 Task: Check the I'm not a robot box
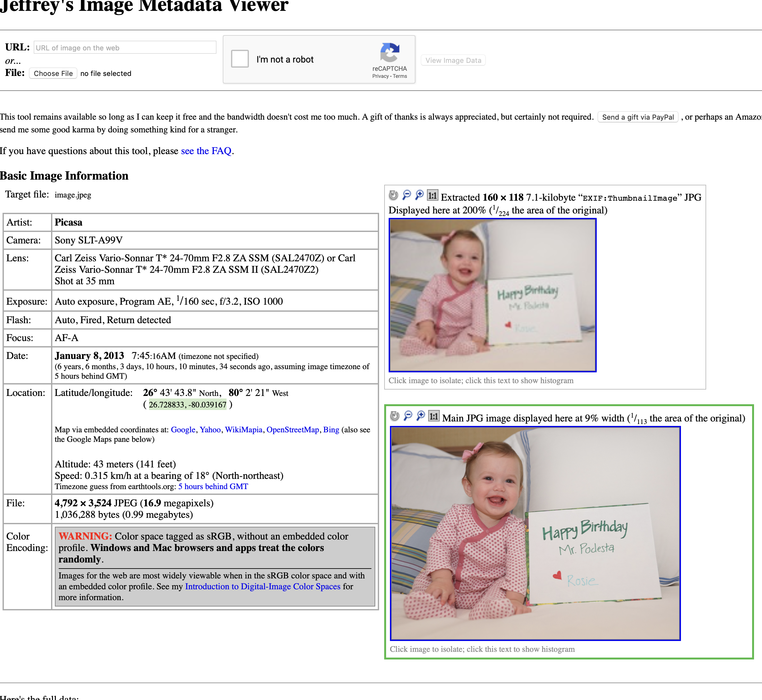click(x=240, y=59)
